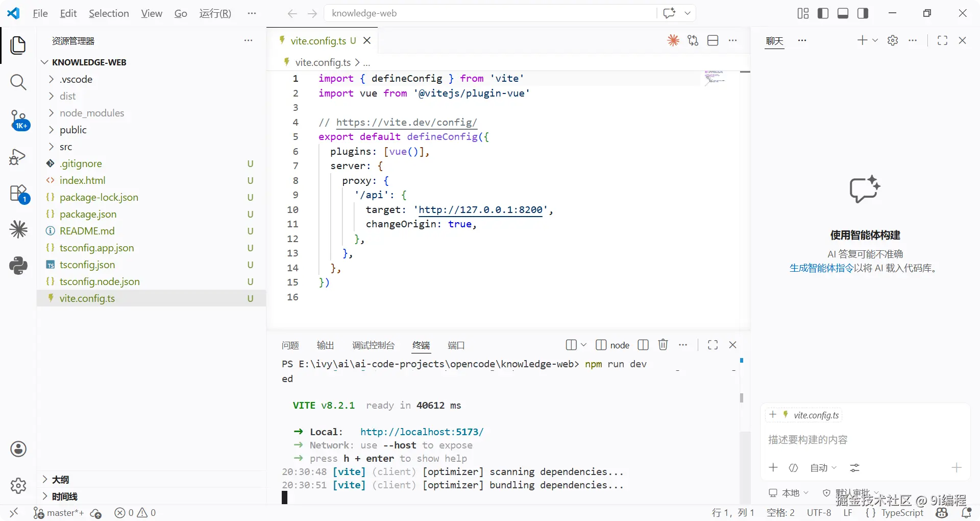980x521 pixels.
Task: Open Source Control view with 1K+ badge
Action: tap(19, 120)
